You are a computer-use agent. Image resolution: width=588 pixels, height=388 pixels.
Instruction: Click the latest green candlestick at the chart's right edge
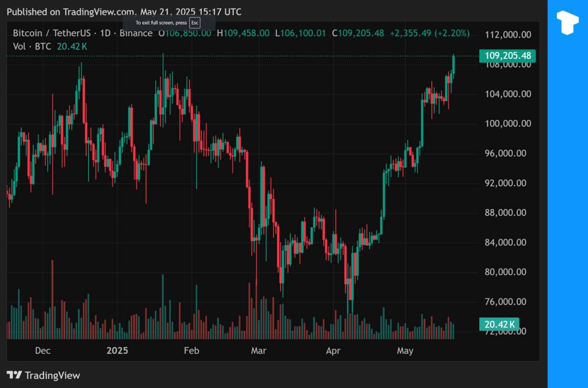(x=453, y=63)
